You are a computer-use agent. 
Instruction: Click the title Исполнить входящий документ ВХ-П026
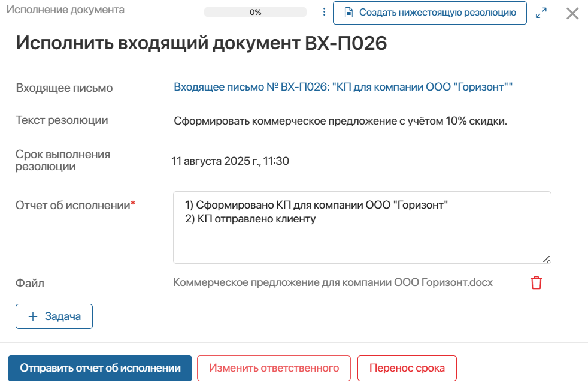pyautogui.click(x=201, y=43)
